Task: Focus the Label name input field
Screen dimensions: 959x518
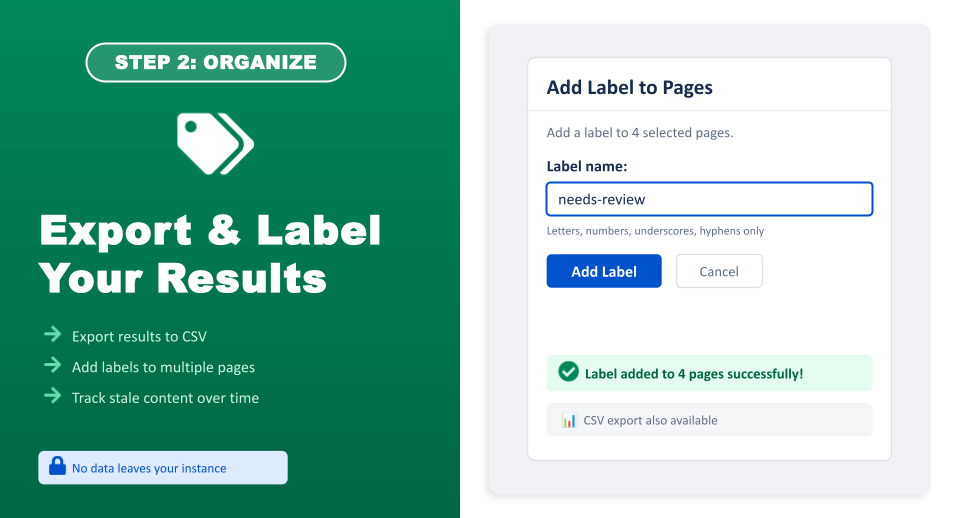Action: click(709, 199)
